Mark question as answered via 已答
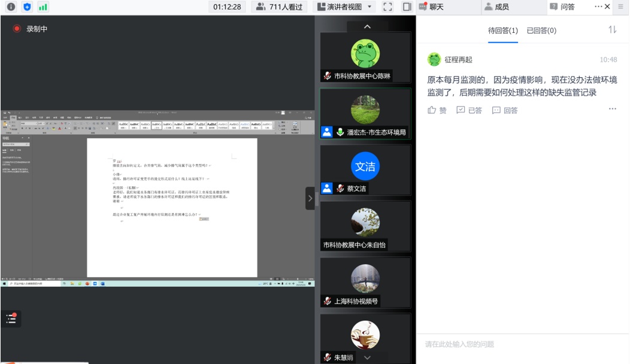 469,110
